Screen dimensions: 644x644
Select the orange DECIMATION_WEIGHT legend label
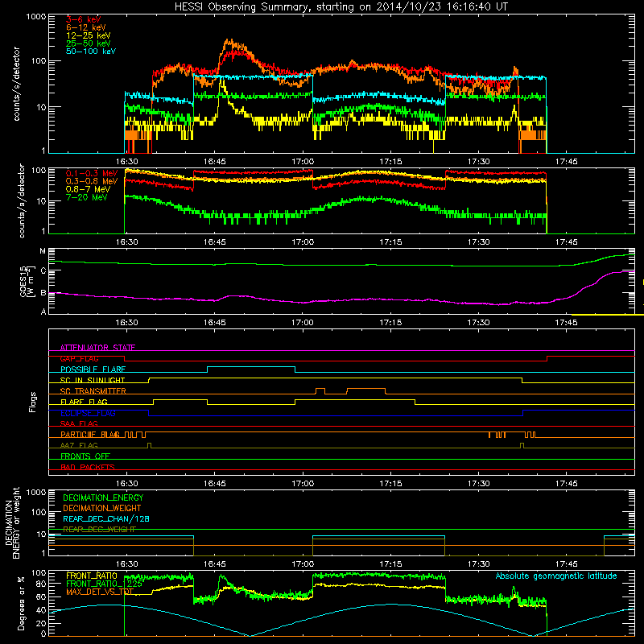102,509
